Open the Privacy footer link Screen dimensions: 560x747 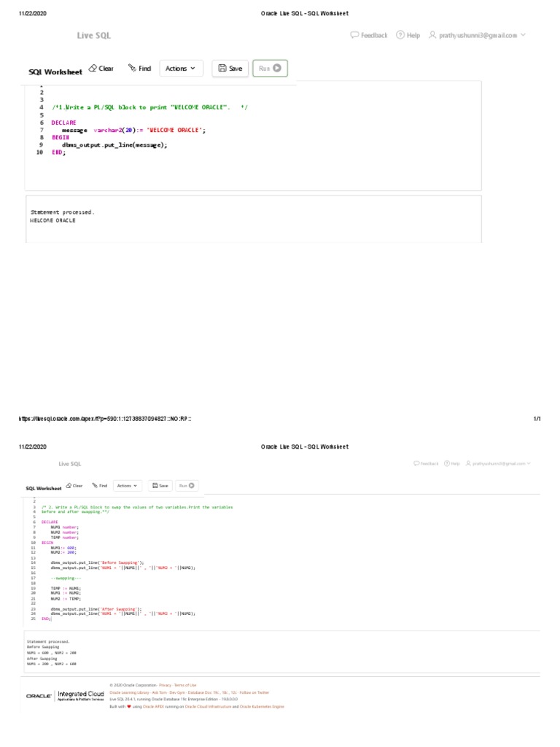coord(165,685)
